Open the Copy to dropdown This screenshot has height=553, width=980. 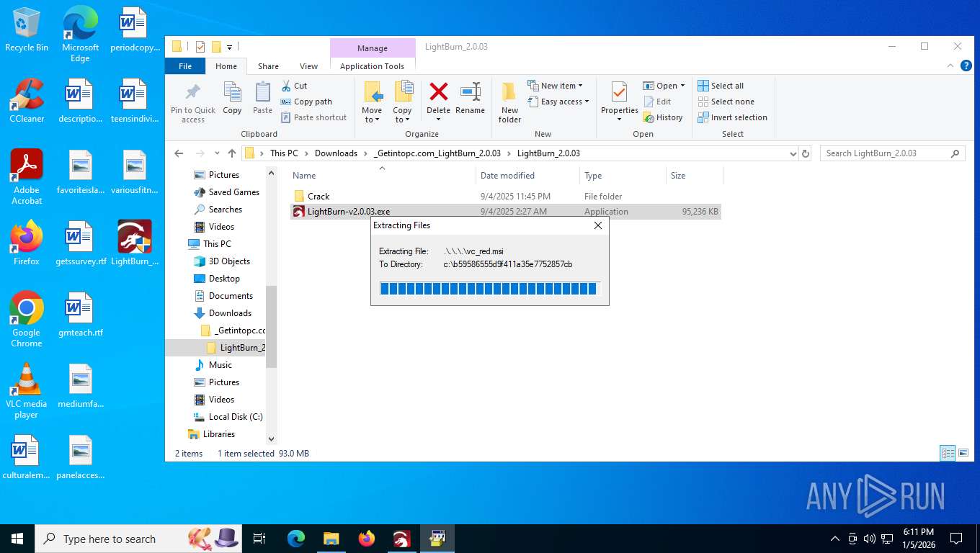pos(402,115)
